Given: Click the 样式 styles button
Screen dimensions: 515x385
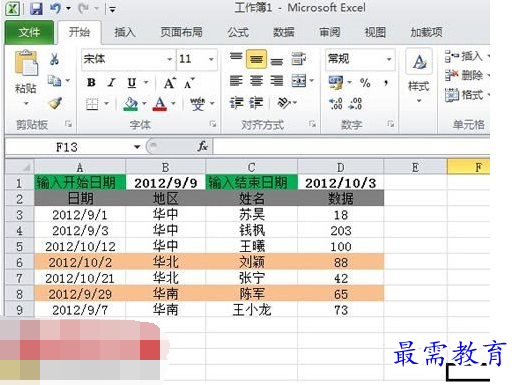Looking at the screenshot, I should pyautogui.click(x=419, y=77).
